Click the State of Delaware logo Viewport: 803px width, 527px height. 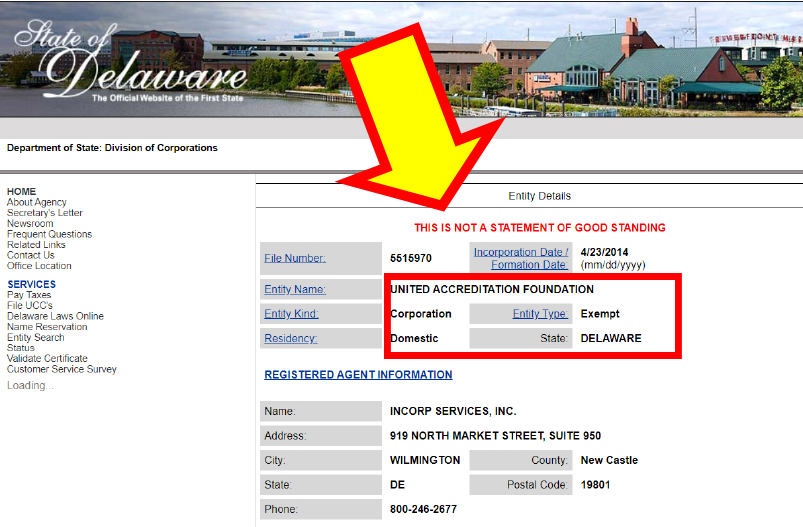[x=130, y=62]
